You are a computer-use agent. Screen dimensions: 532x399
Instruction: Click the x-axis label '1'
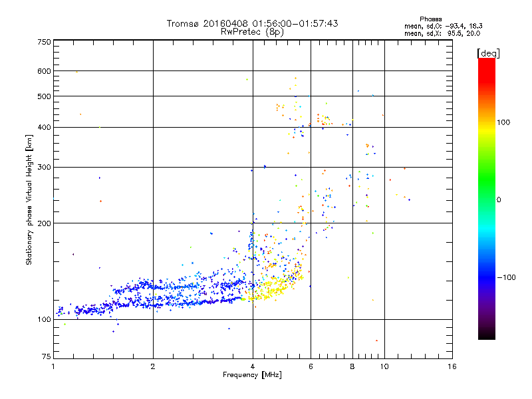53,366
